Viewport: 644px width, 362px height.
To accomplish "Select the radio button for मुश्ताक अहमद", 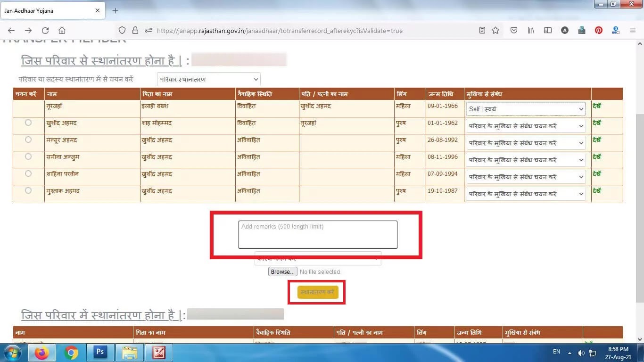I will 28,190.
